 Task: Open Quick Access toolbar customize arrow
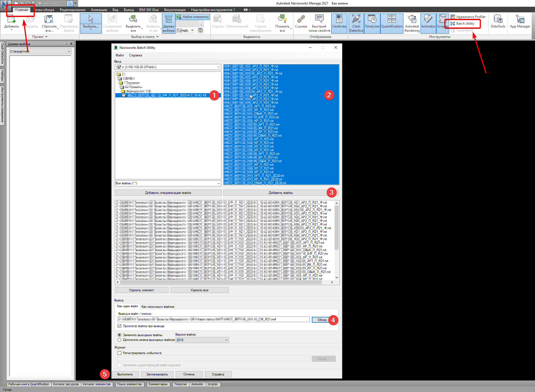click(x=76, y=3)
